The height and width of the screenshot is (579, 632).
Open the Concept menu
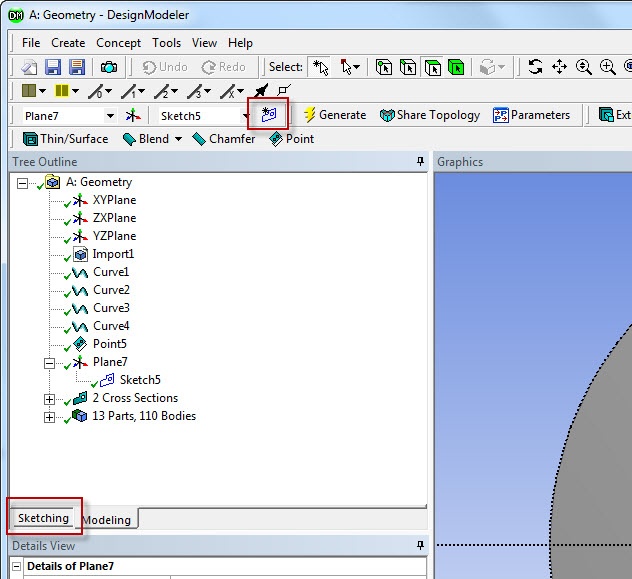coord(118,43)
